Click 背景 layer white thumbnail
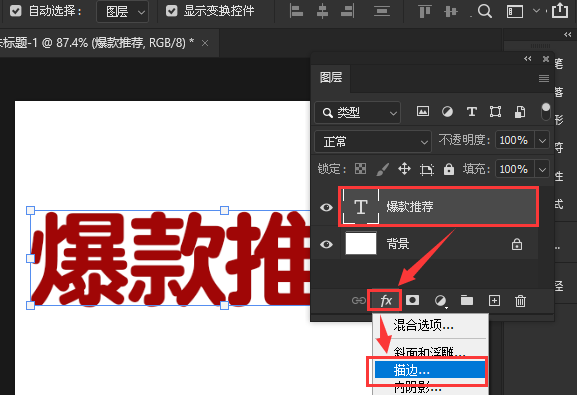The width and height of the screenshot is (577, 395). tap(361, 243)
